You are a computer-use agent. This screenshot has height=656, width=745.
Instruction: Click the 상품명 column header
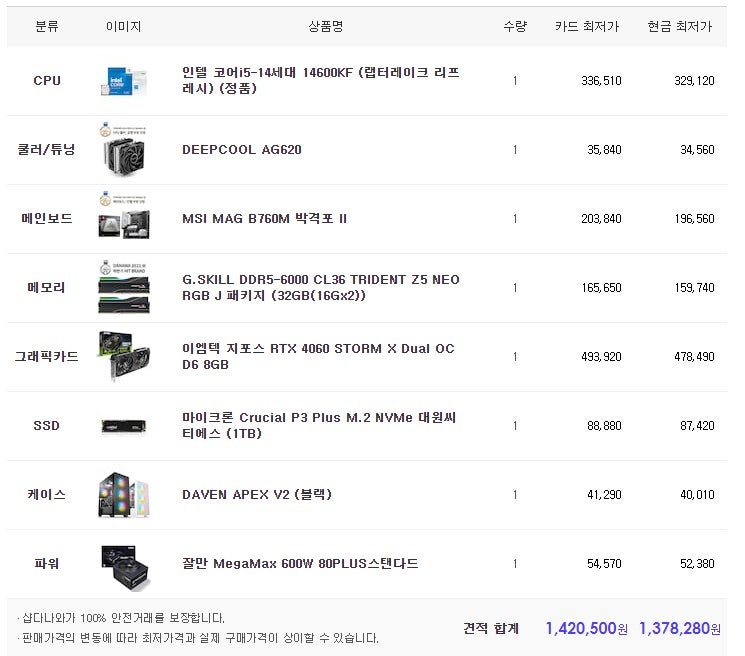(x=325, y=26)
